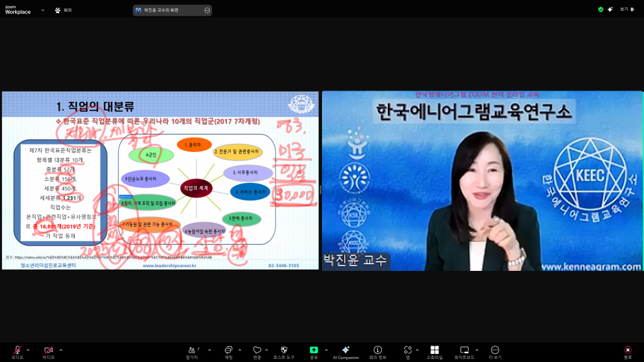This screenshot has width=644, height=362.
Task: Expand participants options arrow beside 참가자
Action: [209, 350]
